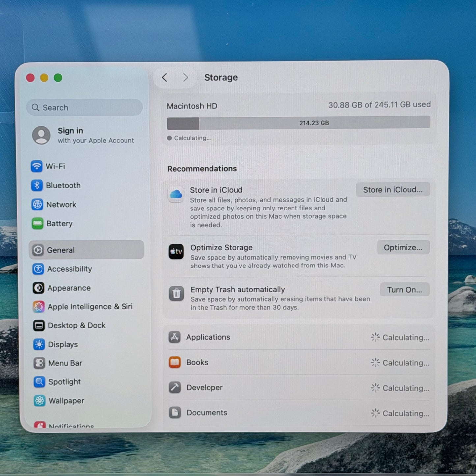This screenshot has width=476, height=476.
Task: Open the Wallpaper settings icon
Action: tap(40, 401)
